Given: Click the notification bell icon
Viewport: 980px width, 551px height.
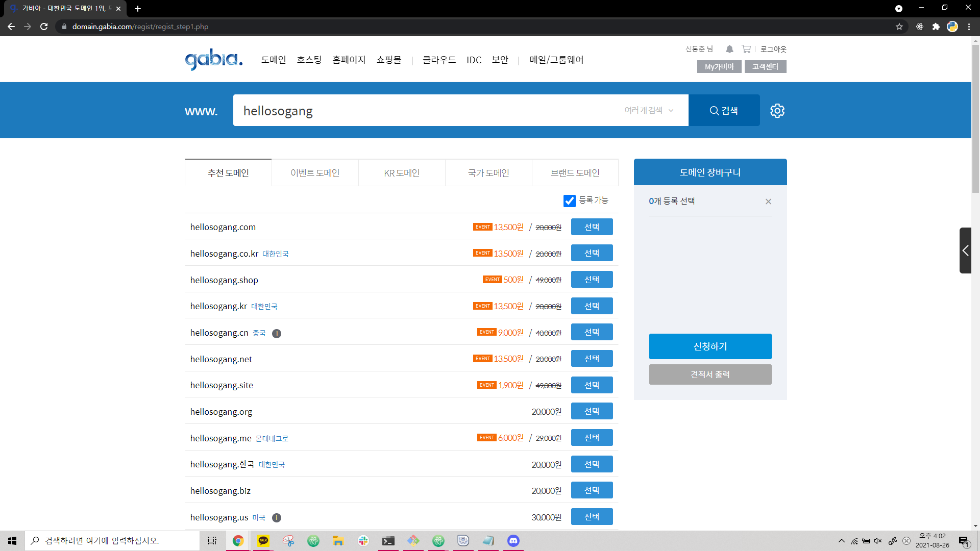Looking at the screenshot, I should tap(729, 49).
